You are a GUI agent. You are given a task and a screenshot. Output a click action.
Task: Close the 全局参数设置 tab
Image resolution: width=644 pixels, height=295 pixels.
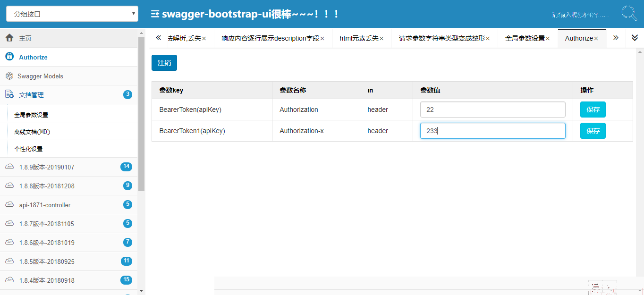tap(548, 39)
